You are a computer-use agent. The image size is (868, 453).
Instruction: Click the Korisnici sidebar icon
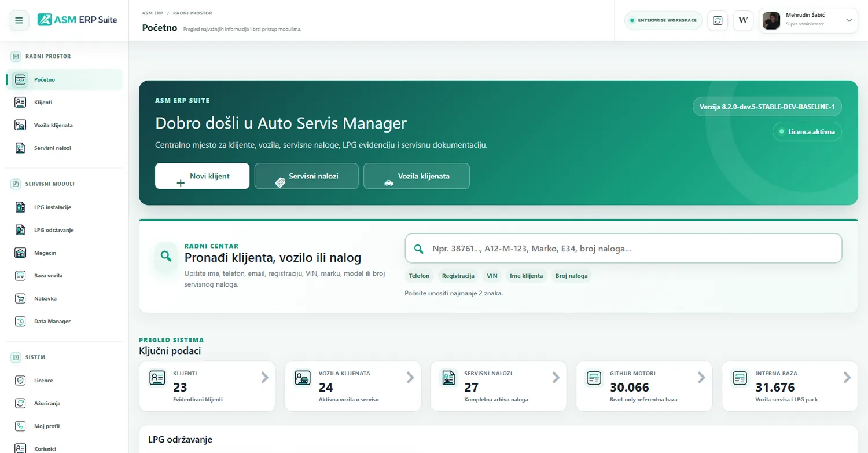tap(20, 448)
